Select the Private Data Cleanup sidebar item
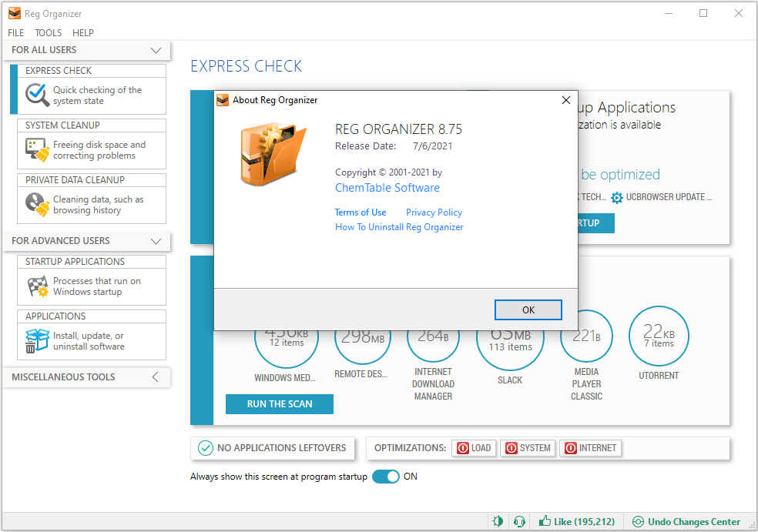Screen dimensions: 758x532 click(92, 199)
